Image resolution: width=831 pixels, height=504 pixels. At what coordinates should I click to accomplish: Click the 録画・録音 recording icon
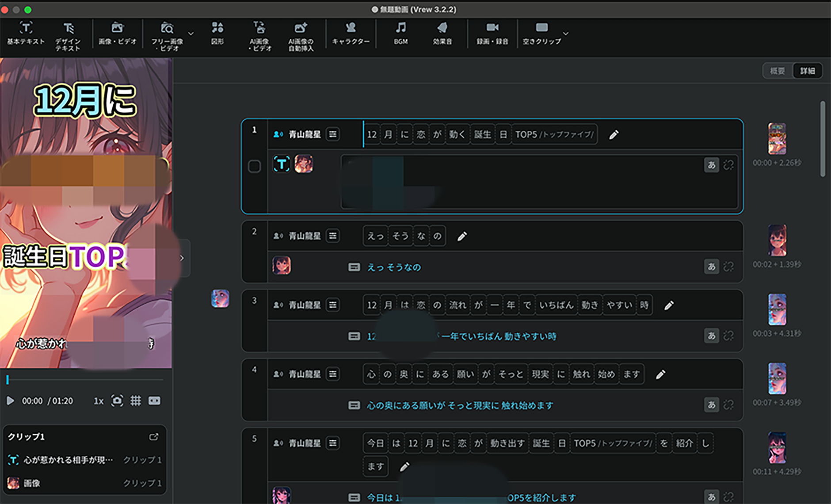point(492,34)
